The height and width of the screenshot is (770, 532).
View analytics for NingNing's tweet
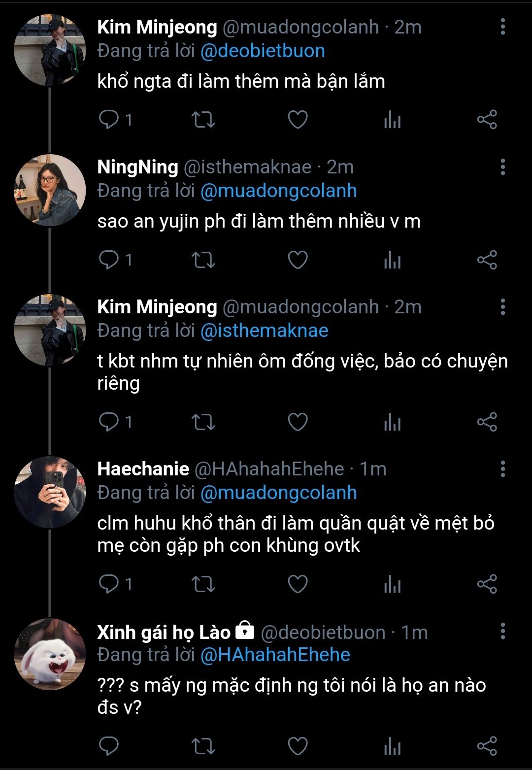pyautogui.click(x=392, y=260)
